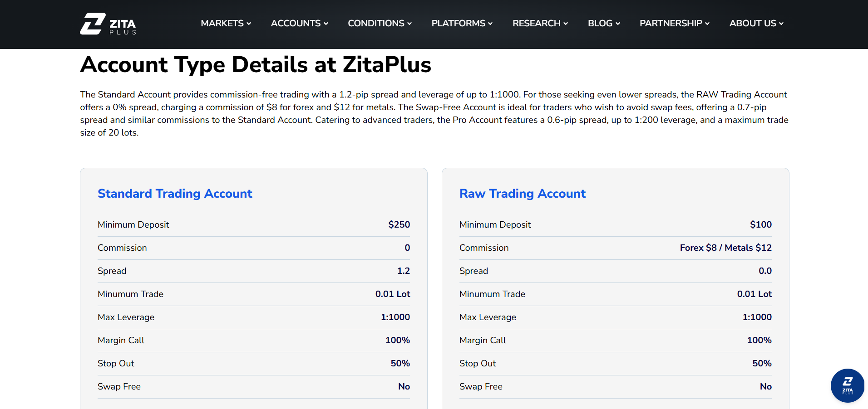Viewport: 868px width, 409px height.
Task: Expand the Partnership dropdown
Action: click(674, 23)
